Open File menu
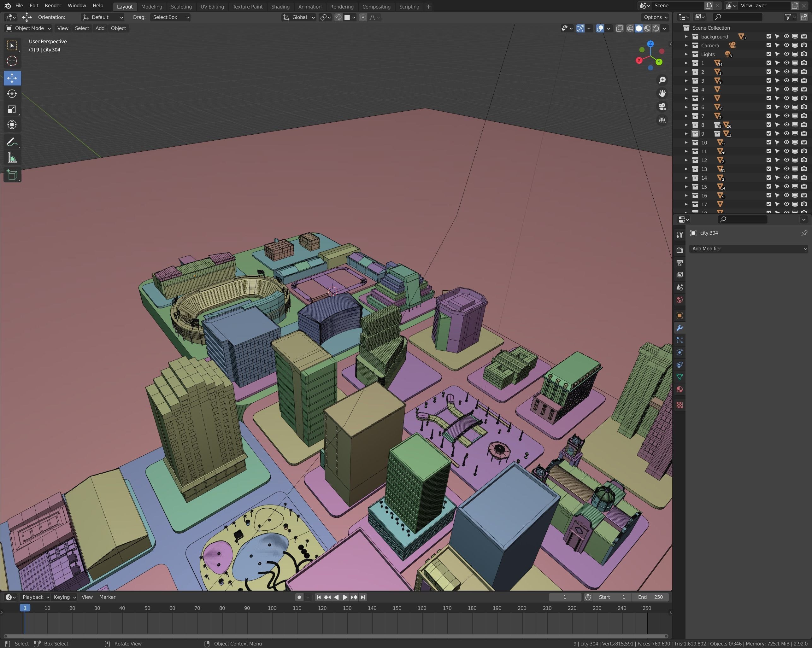Image resolution: width=812 pixels, height=648 pixels. tap(19, 6)
